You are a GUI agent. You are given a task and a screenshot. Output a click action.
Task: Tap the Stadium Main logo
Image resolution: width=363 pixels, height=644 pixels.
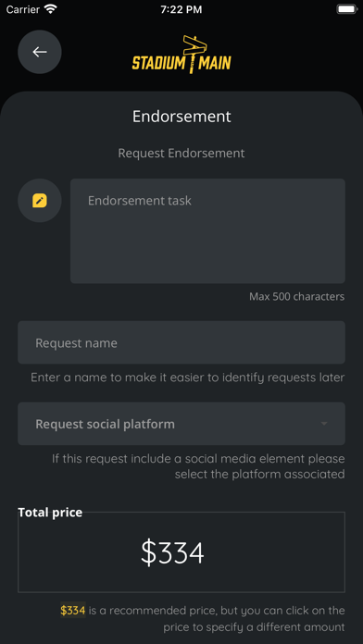point(181,55)
